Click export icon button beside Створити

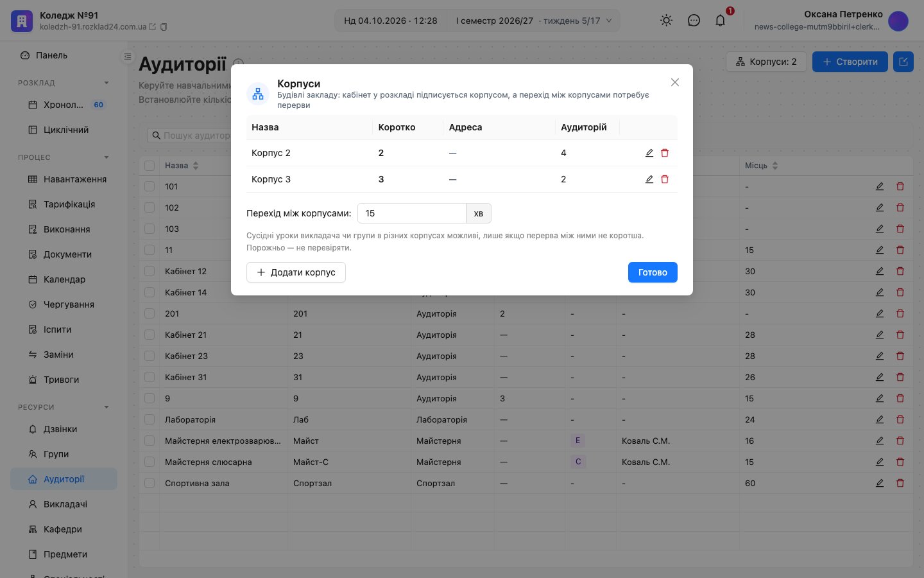pyautogui.click(x=903, y=62)
